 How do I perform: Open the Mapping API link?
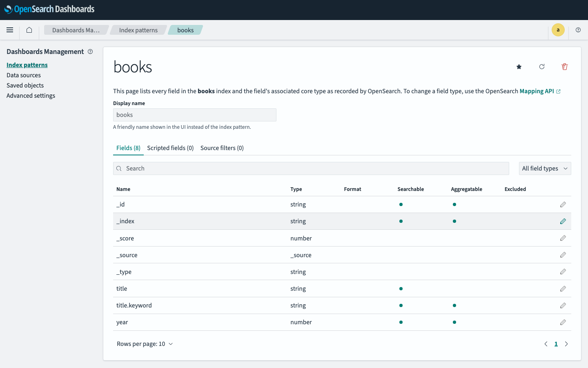(540, 91)
